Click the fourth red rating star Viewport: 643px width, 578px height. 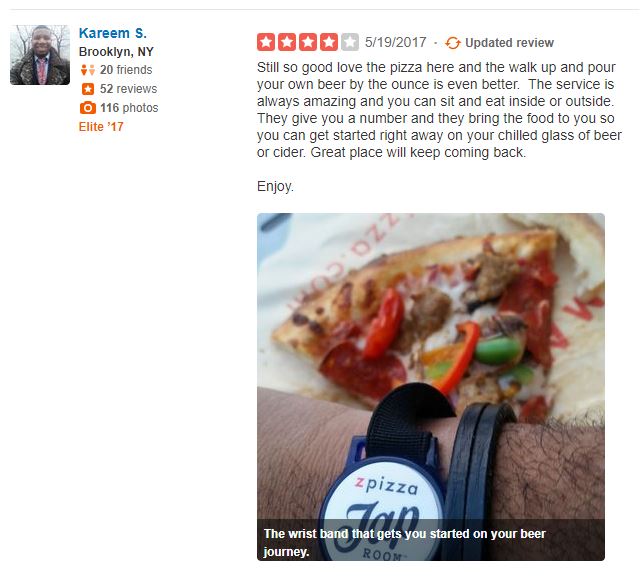point(328,42)
